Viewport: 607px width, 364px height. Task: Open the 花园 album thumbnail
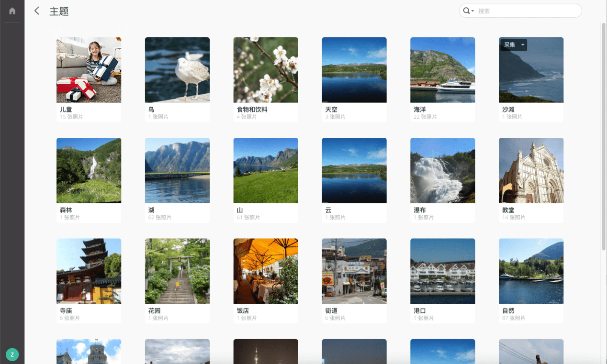(x=177, y=271)
